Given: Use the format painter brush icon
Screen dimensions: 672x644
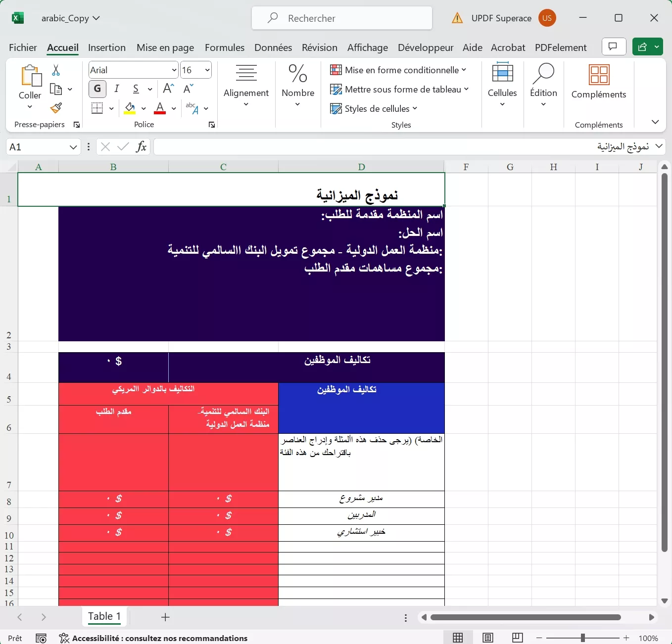Looking at the screenshot, I should (x=56, y=108).
